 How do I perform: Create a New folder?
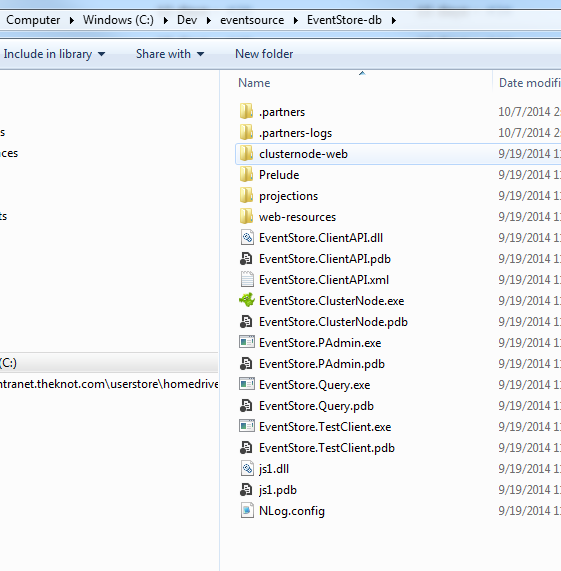[x=264, y=54]
